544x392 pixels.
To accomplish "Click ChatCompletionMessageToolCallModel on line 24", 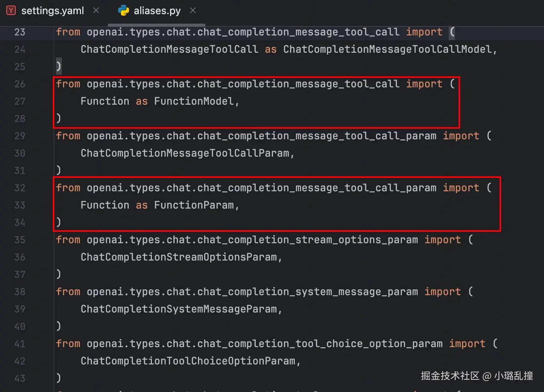I will [x=387, y=50].
